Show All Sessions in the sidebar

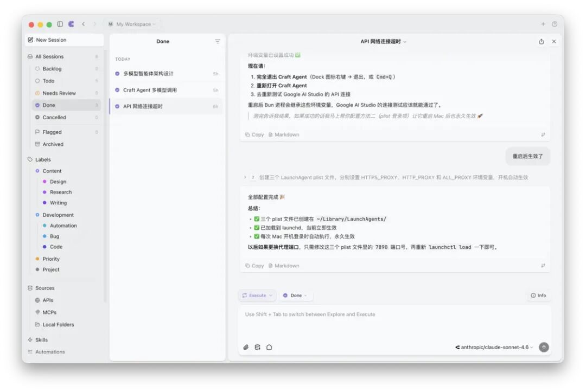[x=63, y=56]
